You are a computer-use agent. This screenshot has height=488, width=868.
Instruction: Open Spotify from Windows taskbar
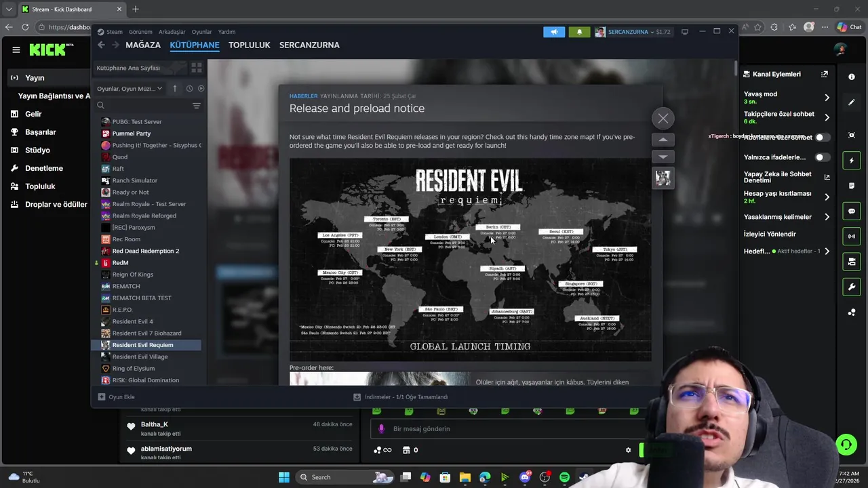564,477
